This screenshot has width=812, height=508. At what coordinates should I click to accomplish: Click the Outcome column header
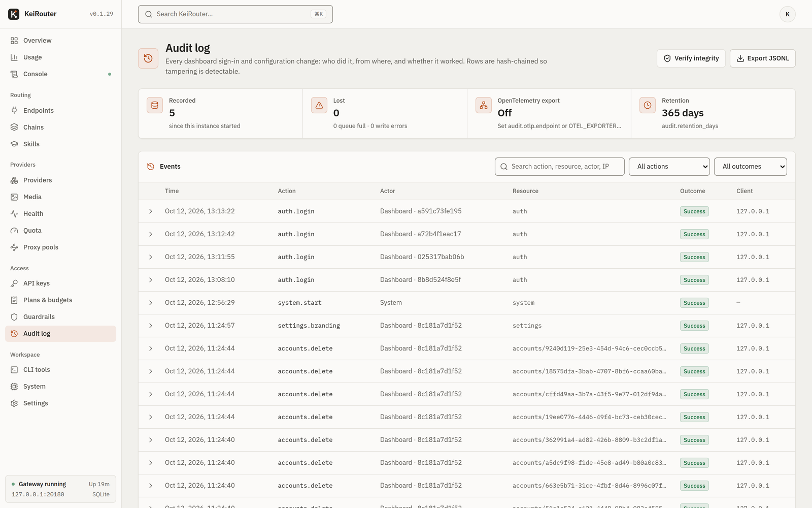point(692,191)
